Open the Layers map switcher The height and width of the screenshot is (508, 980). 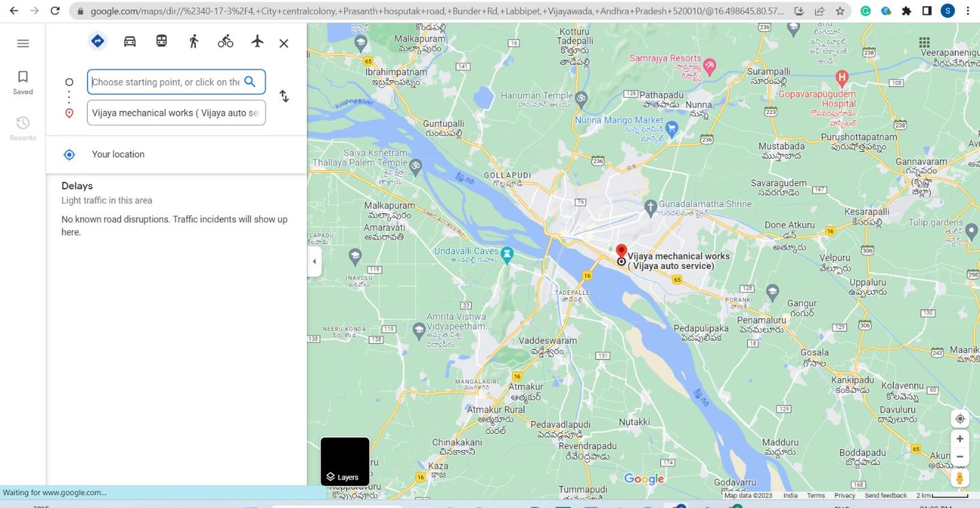[345, 462]
